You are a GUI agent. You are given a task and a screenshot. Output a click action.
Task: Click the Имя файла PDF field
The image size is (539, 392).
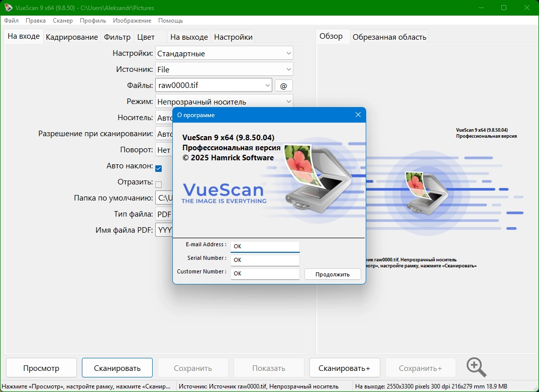[164, 230]
